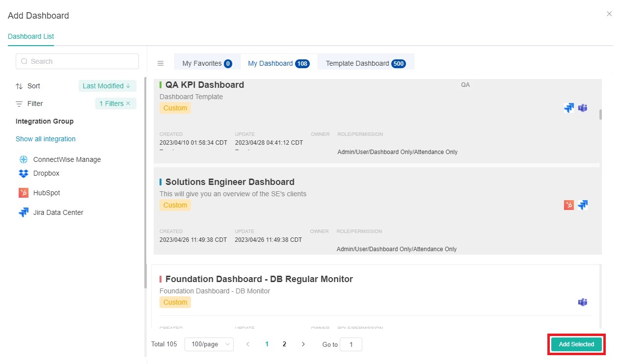621x364 pixels.
Task: Click the Jira icon on QA KPI Dashboard card
Action: click(x=568, y=107)
